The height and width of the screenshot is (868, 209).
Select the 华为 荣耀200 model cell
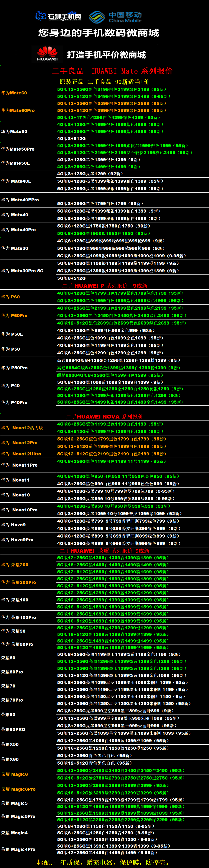pos(28,565)
